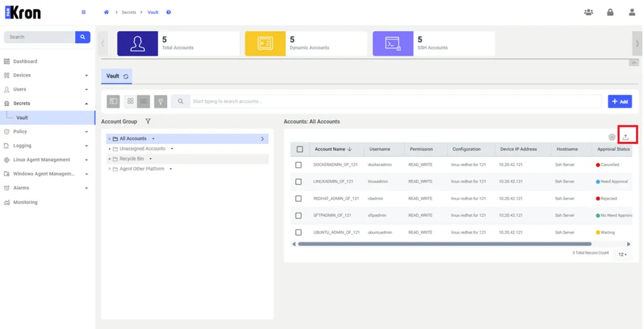Export accounts with the export icon
This screenshot has height=329, width=644.
[x=626, y=137]
